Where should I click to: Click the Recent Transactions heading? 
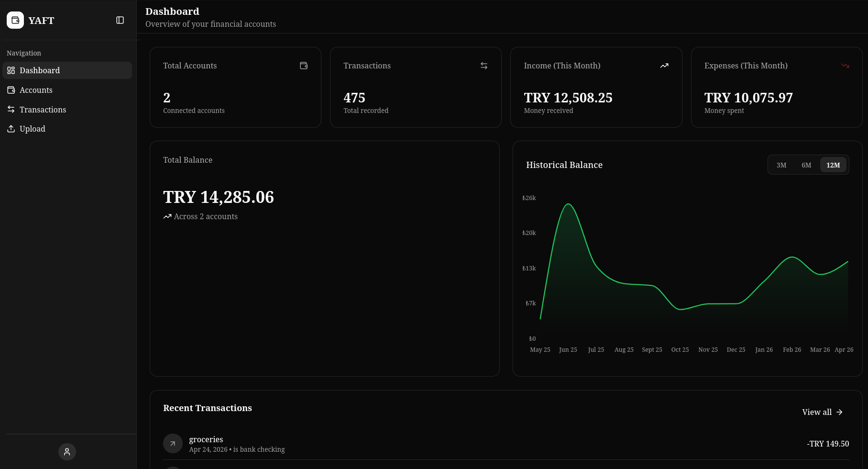208,408
